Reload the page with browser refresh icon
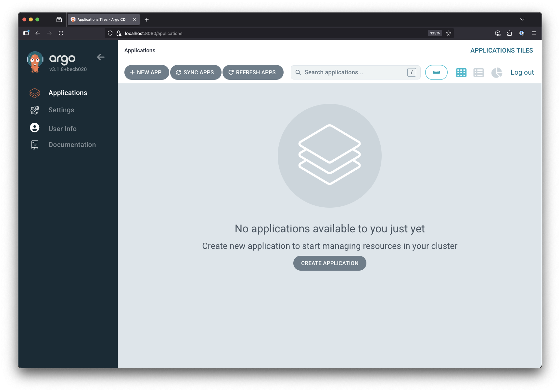 (61, 33)
